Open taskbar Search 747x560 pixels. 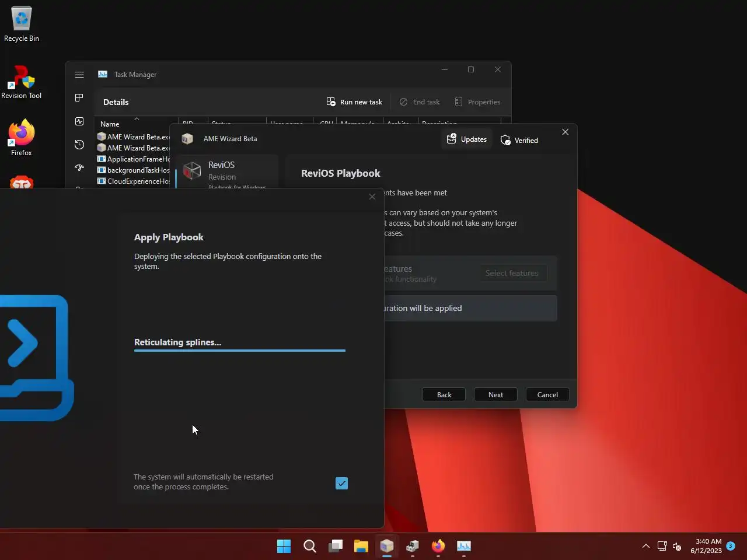tap(310, 546)
